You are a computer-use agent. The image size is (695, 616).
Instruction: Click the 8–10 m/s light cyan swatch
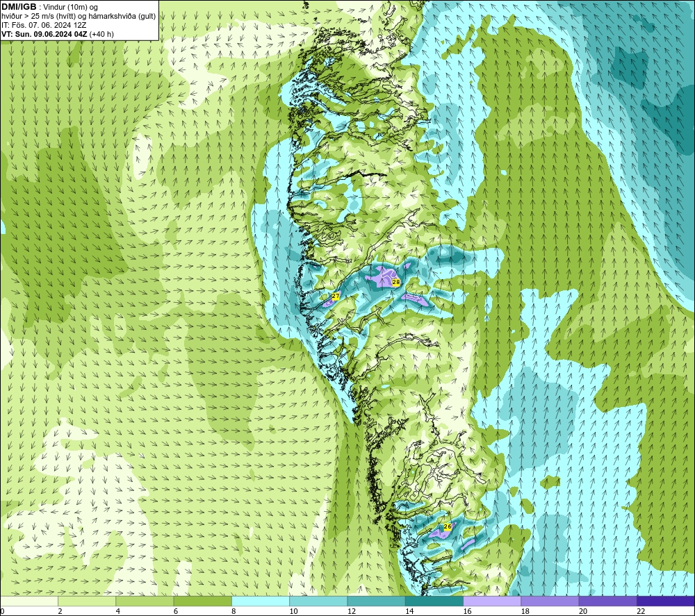pyautogui.click(x=261, y=601)
